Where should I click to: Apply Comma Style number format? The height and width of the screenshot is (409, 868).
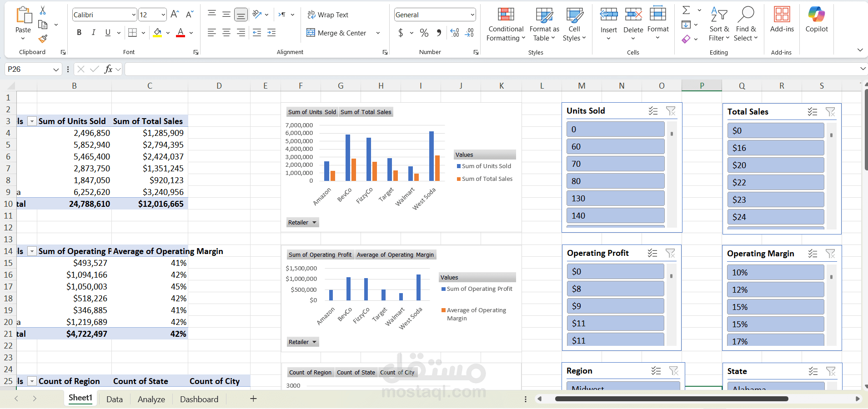tap(439, 33)
